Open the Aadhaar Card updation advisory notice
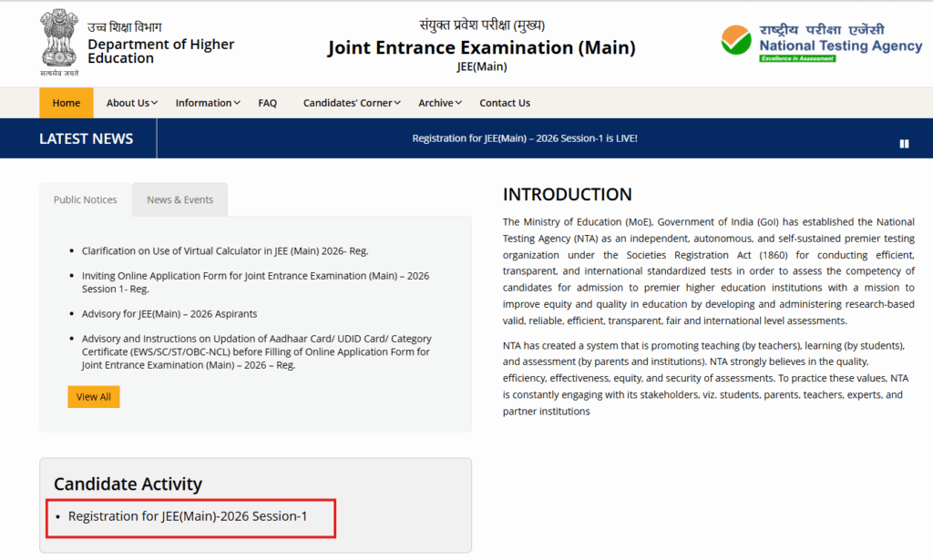This screenshot has width=933, height=560. click(256, 351)
